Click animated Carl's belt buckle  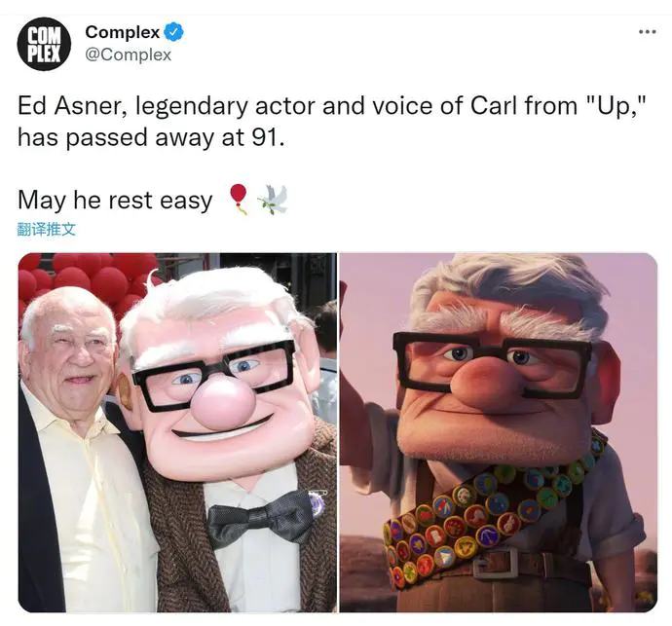click(x=497, y=562)
